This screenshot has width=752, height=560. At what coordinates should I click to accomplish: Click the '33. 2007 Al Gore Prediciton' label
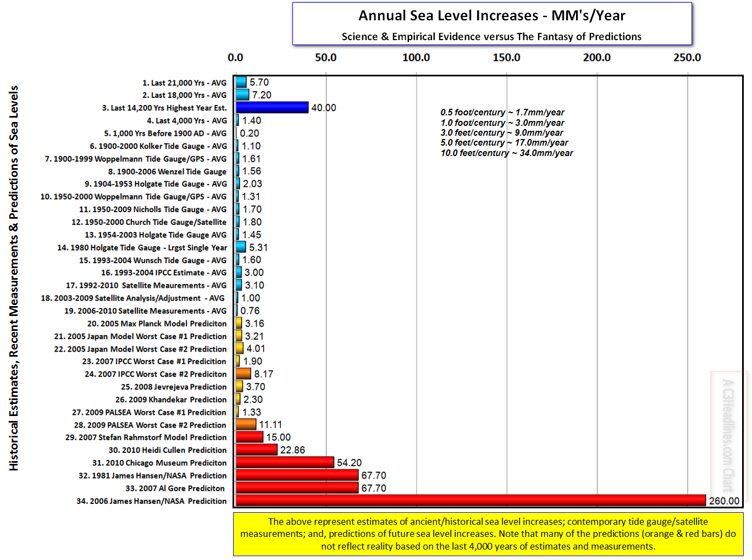(175, 488)
